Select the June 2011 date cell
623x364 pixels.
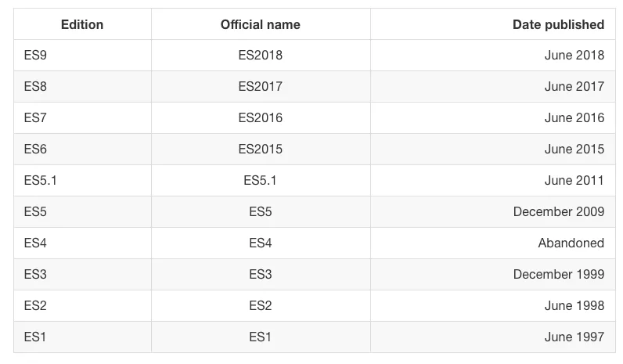click(x=574, y=181)
